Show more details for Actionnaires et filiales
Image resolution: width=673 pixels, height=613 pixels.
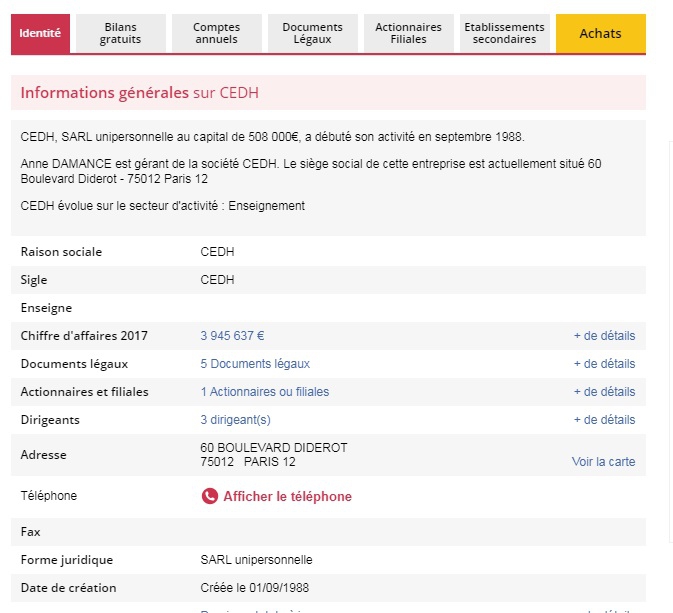click(605, 391)
